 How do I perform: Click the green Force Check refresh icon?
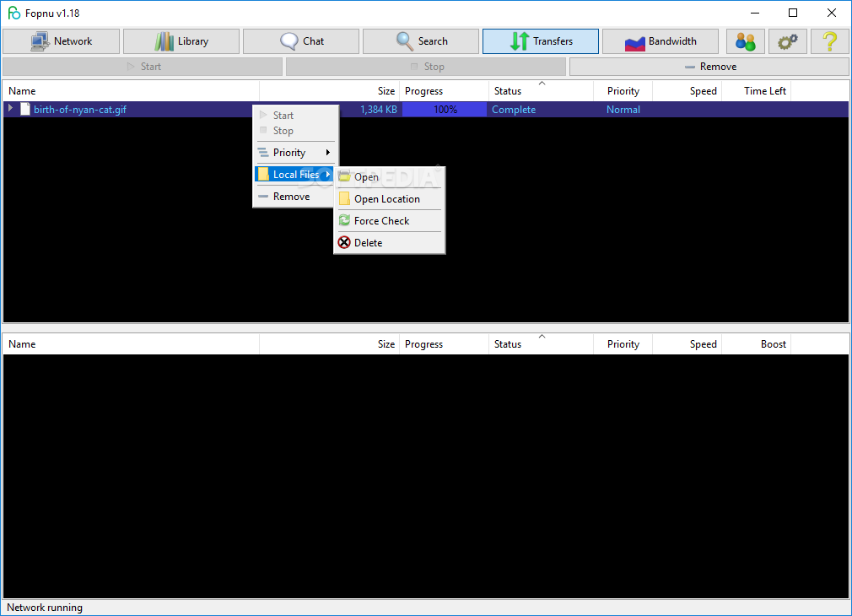(x=344, y=220)
